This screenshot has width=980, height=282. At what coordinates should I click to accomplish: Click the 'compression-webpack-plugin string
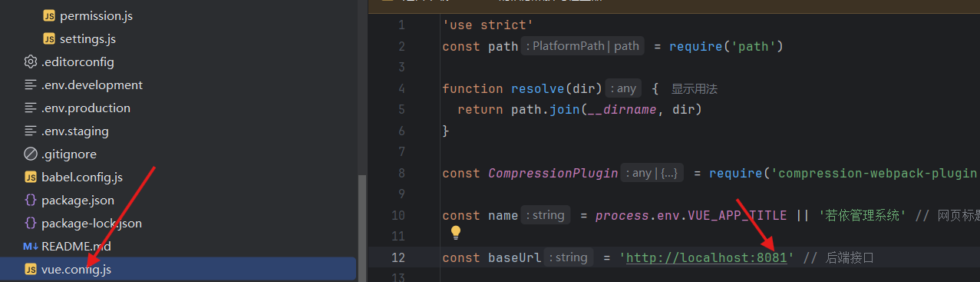tap(875, 173)
